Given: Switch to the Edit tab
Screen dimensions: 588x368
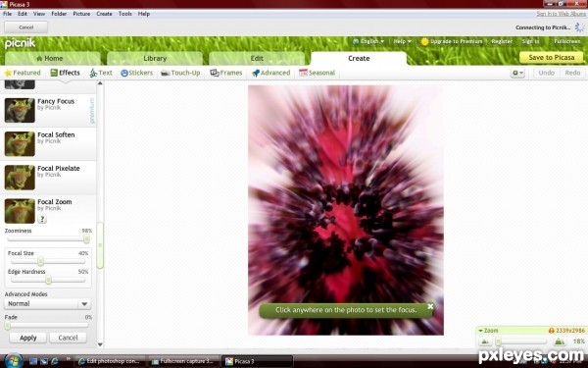Looking at the screenshot, I should click(x=257, y=59).
